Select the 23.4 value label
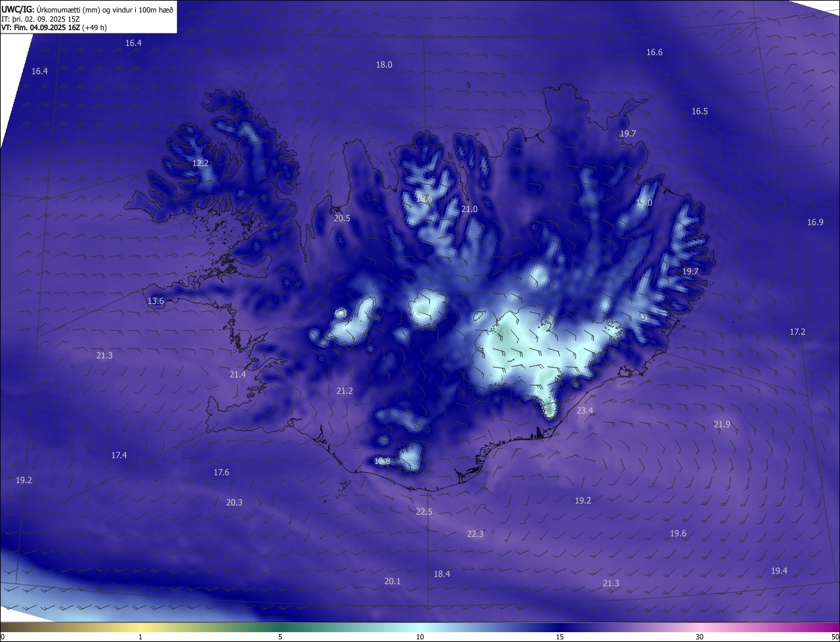 pyautogui.click(x=585, y=410)
